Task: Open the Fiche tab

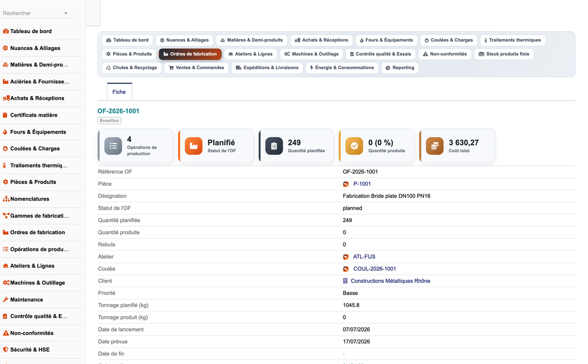Action: [119, 92]
